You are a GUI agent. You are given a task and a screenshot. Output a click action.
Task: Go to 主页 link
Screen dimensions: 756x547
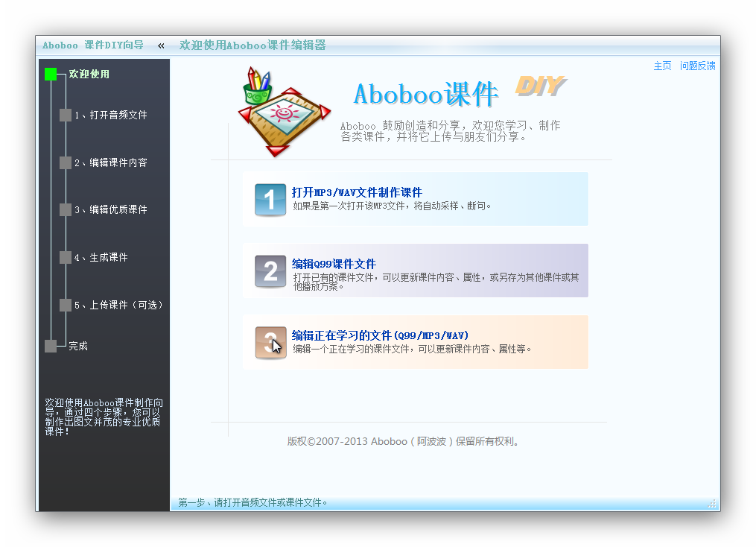point(662,66)
